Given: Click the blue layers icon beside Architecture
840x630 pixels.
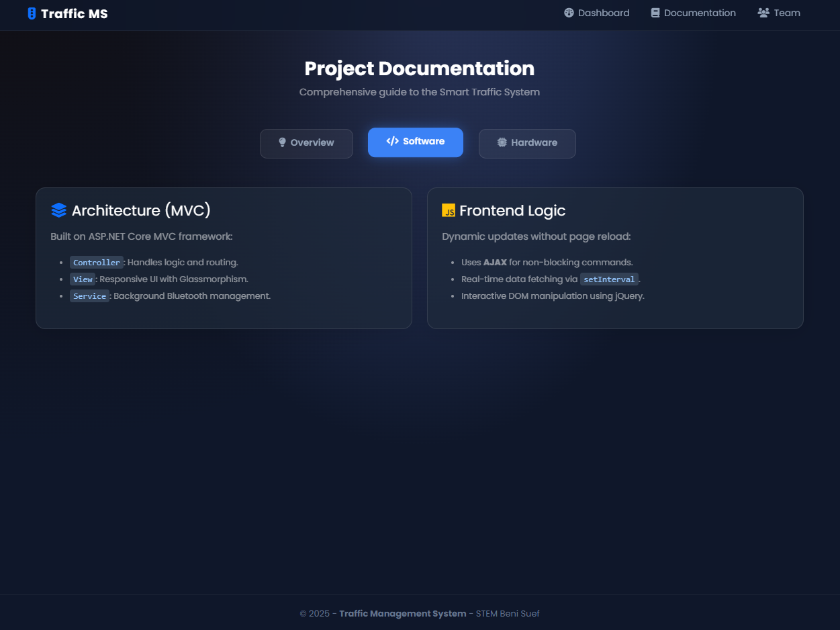Looking at the screenshot, I should (x=59, y=210).
